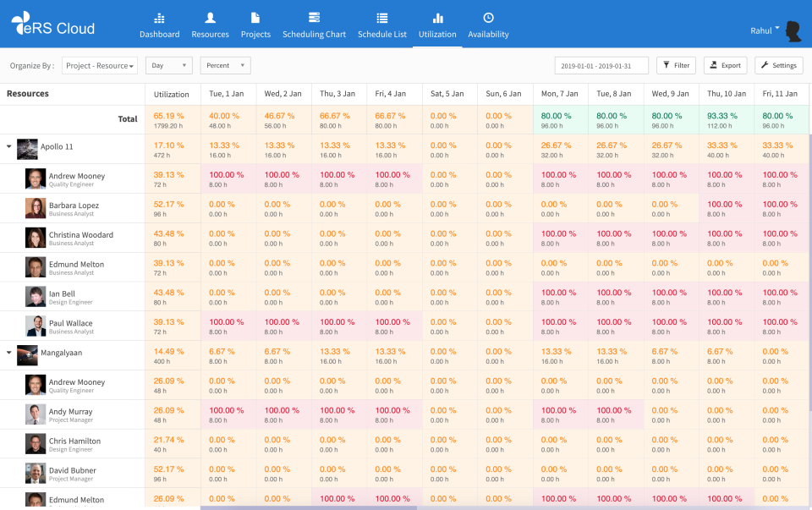Click the Rahul user avatar
Image resolution: width=812 pixels, height=510 pixels.
[x=793, y=31]
